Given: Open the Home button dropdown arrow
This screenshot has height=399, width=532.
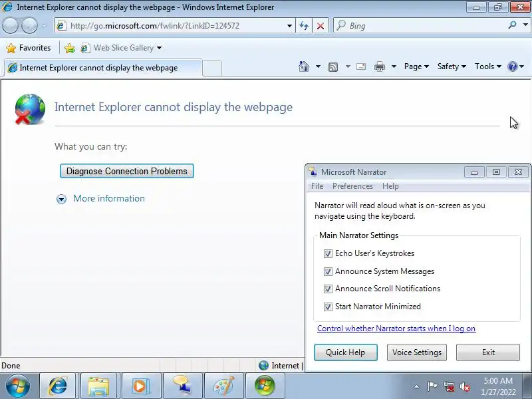Looking at the screenshot, I should (x=318, y=66).
